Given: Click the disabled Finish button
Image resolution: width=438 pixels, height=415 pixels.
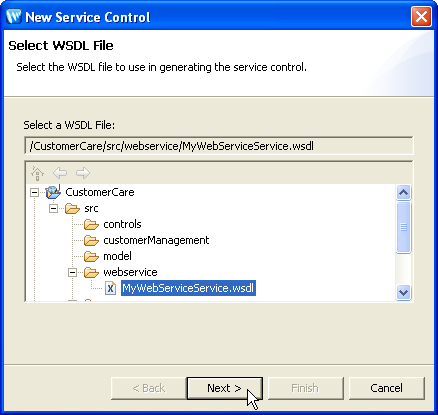Looking at the screenshot, I should click(x=306, y=388).
